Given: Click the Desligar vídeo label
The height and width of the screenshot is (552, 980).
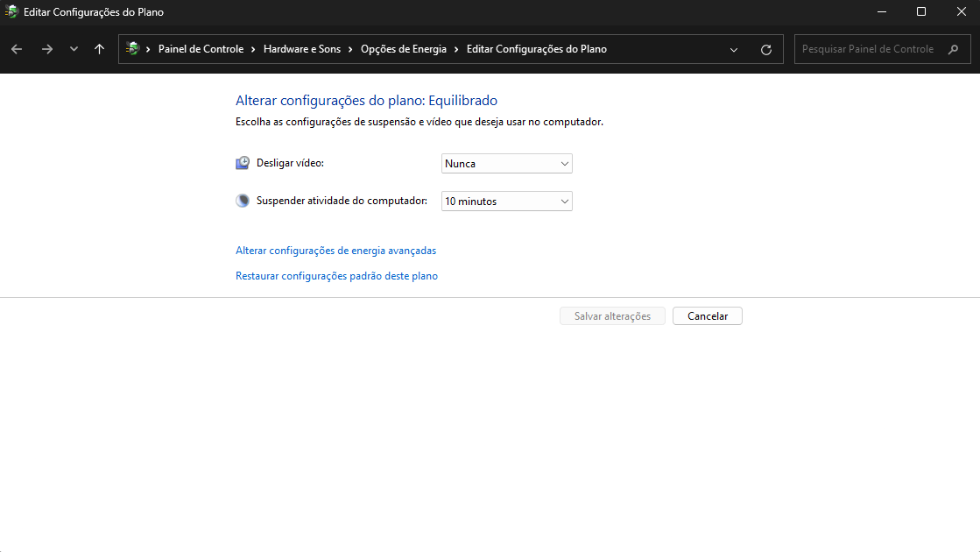Looking at the screenshot, I should 290,163.
